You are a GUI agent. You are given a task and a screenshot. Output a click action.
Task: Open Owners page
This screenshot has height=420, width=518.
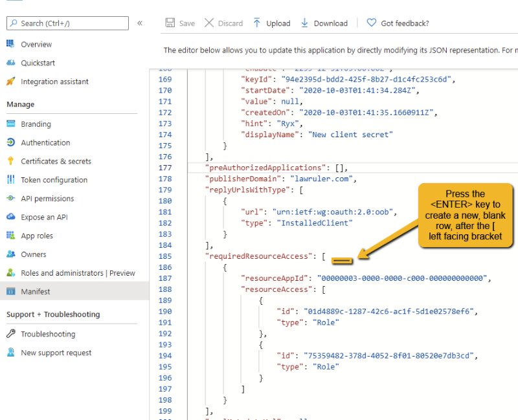(x=34, y=254)
